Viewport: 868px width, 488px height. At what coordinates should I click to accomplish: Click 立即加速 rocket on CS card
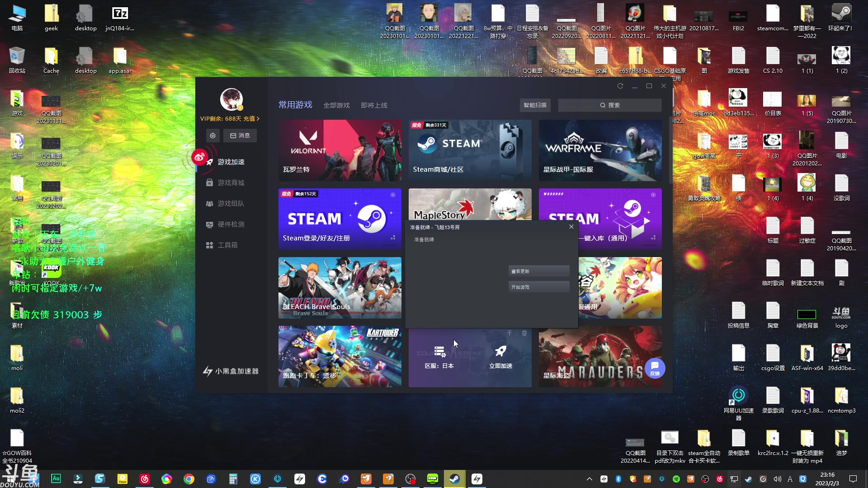click(x=501, y=357)
